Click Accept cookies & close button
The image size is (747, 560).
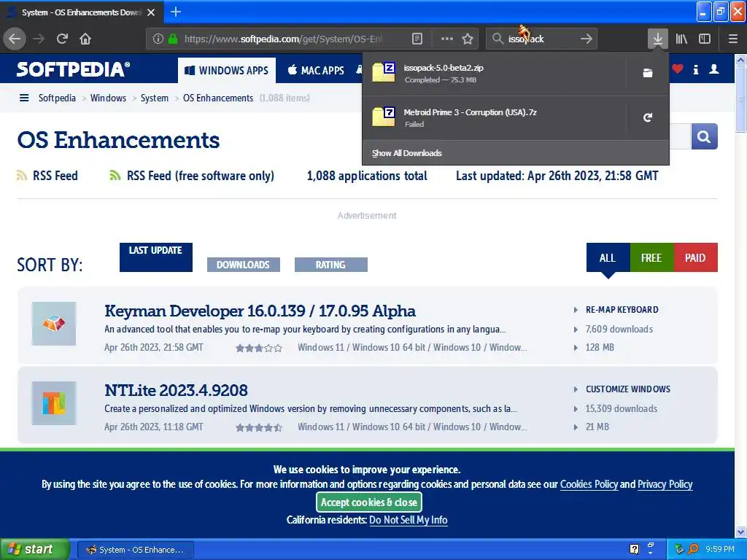[x=368, y=502]
